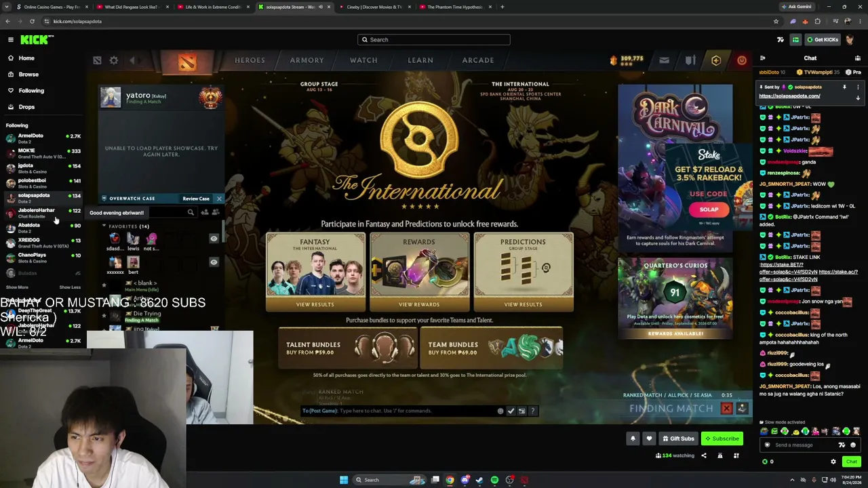The width and height of the screenshot is (868, 488).
Task: Open the Dota main menu logo button
Action: click(187, 61)
